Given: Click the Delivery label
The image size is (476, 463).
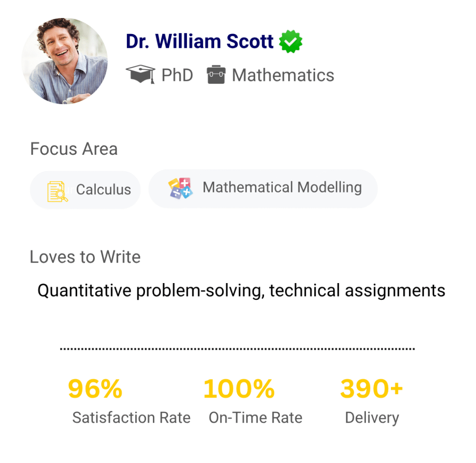Looking at the screenshot, I should 372,418.
